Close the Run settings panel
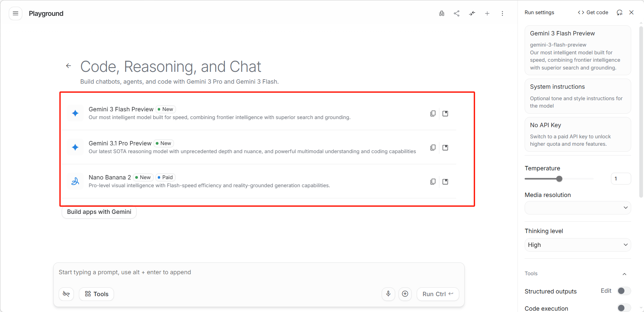 (x=632, y=12)
